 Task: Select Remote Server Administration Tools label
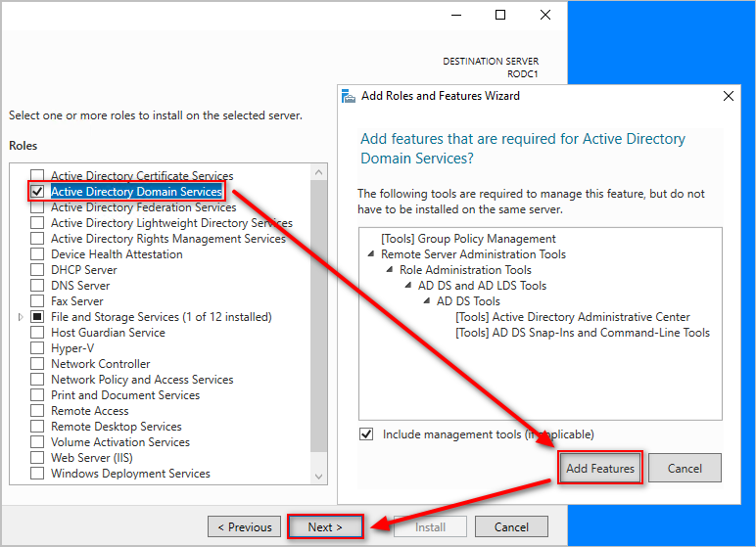(473, 254)
